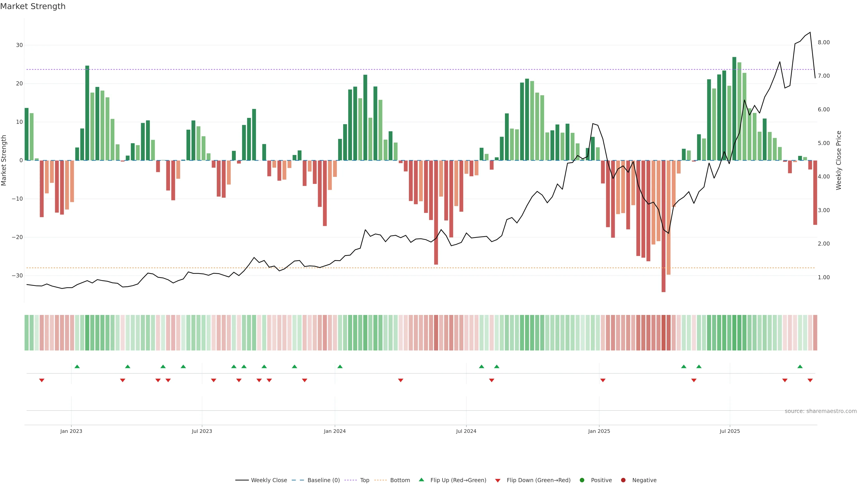Click the first green flip-up triangle marker
Image resolution: width=868 pixels, height=488 pixels.
tap(77, 366)
